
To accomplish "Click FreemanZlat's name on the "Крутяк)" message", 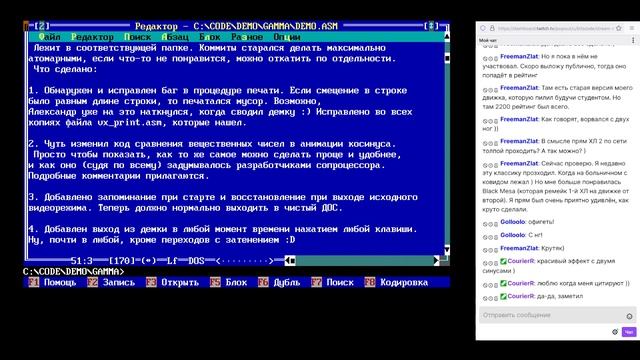I will coord(519,248).
